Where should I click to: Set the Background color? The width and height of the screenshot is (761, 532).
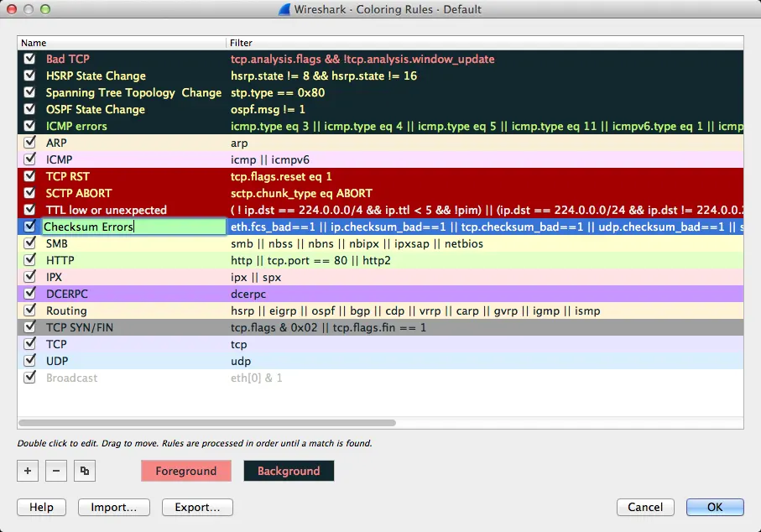point(289,471)
